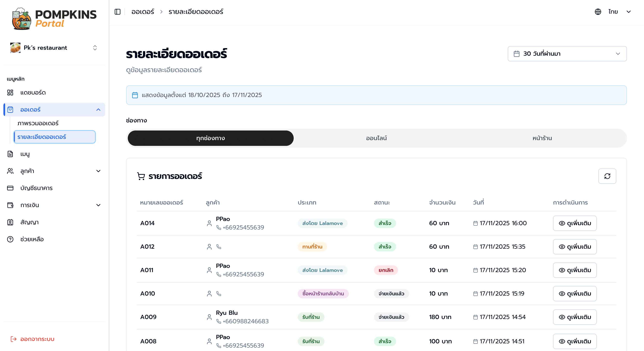
Task: Click the สัญญา contract icon
Action: click(10, 222)
